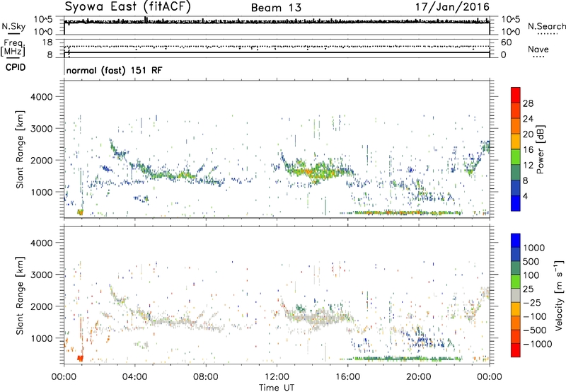
Task: Click the date '17/Jan/2016'
Action: click(x=452, y=7)
